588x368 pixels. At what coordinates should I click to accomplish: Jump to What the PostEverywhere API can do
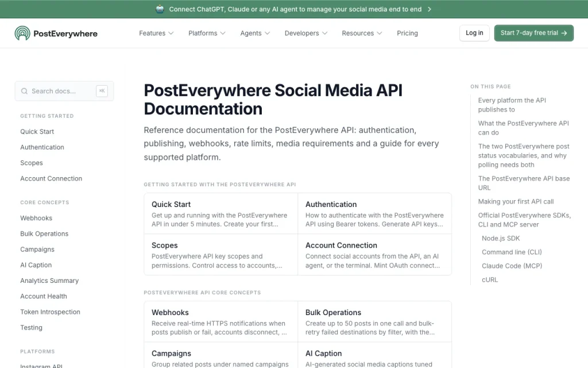pyautogui.click(x=523, y=128)
